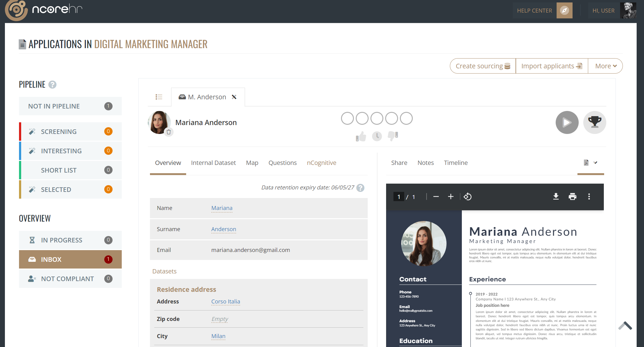The height and width of the screenshot is (347, 644).
Task: Give Mariana a thumbs up rating
Action: coord(361,136)
